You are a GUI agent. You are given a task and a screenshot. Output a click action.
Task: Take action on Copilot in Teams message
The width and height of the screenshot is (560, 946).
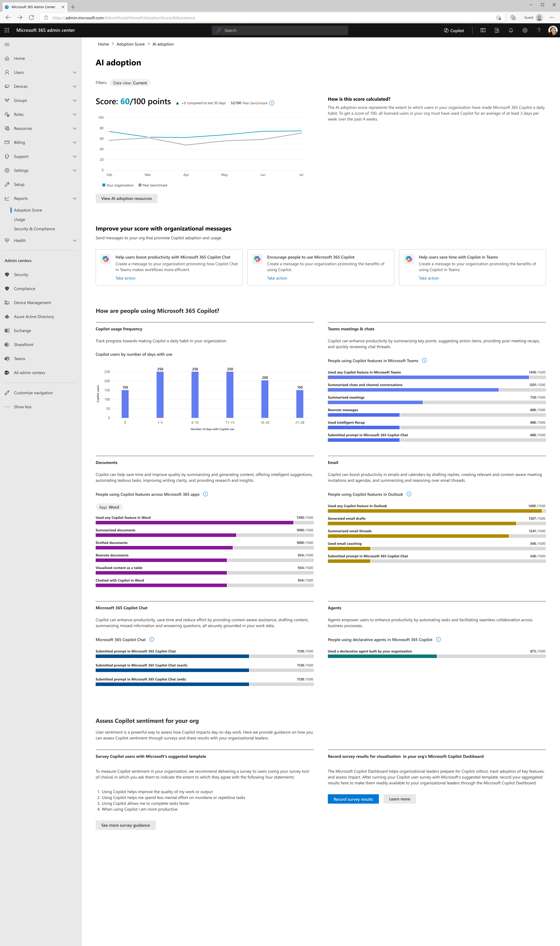(x=429, y=278)
